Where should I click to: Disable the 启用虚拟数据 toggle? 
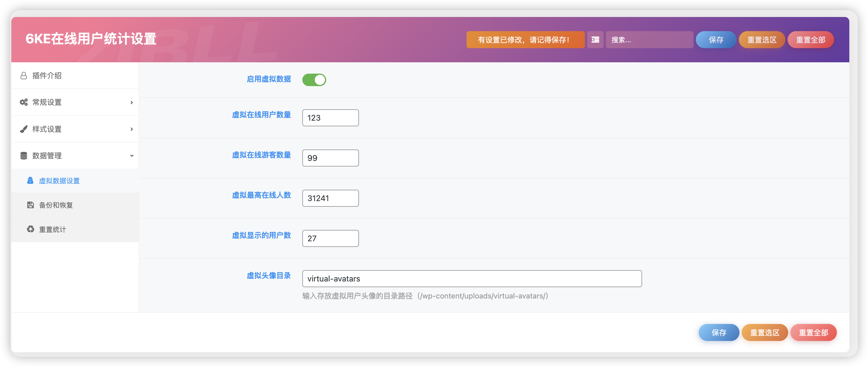(314, 80)
